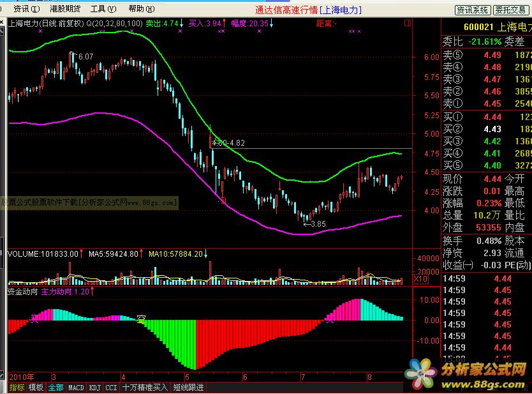Click the 6.07 high price marker
The image size is (532, 394).
click(x=86, y=57)
